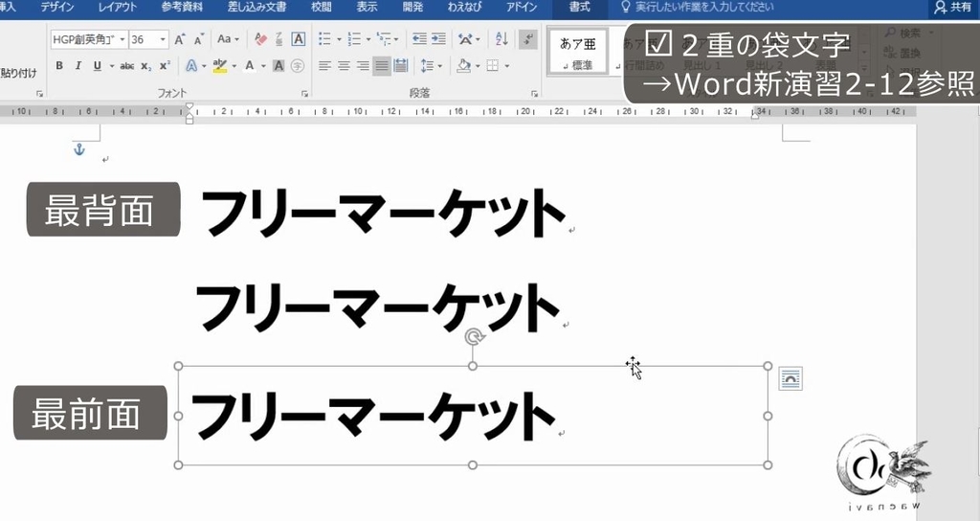Open the 表示 tab
The height and width of the screenshot is (521, 980).
[x=367, y=8]
